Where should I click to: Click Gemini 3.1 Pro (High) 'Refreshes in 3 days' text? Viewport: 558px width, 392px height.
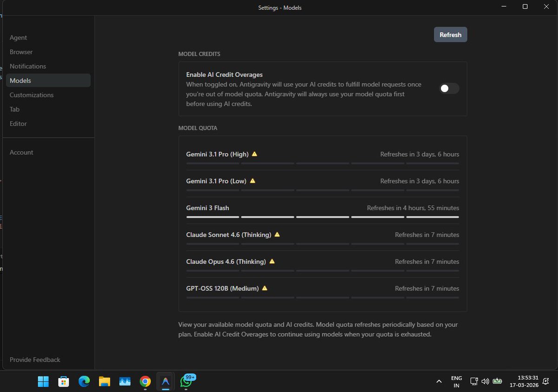tap(419, 154)
